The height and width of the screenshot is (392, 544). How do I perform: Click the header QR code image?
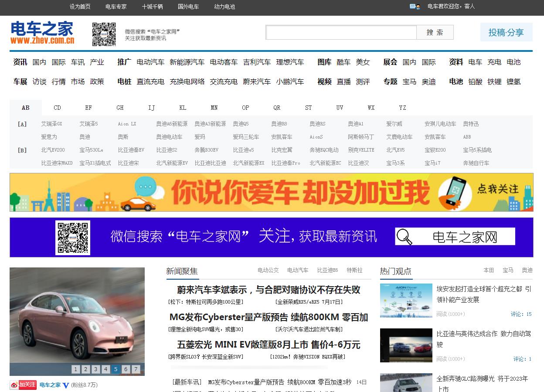[104, 34]
